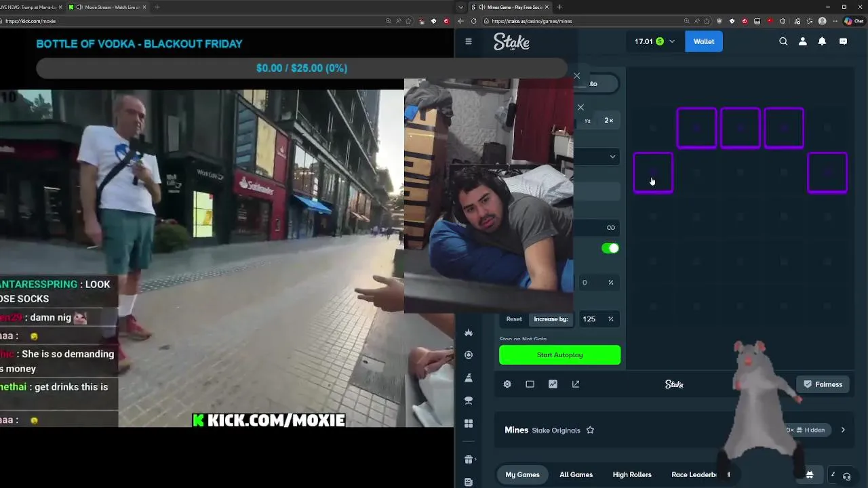Toggle the green autoplay switch
868x488 pixels.
pyautogui.click(x=610, y=248)
